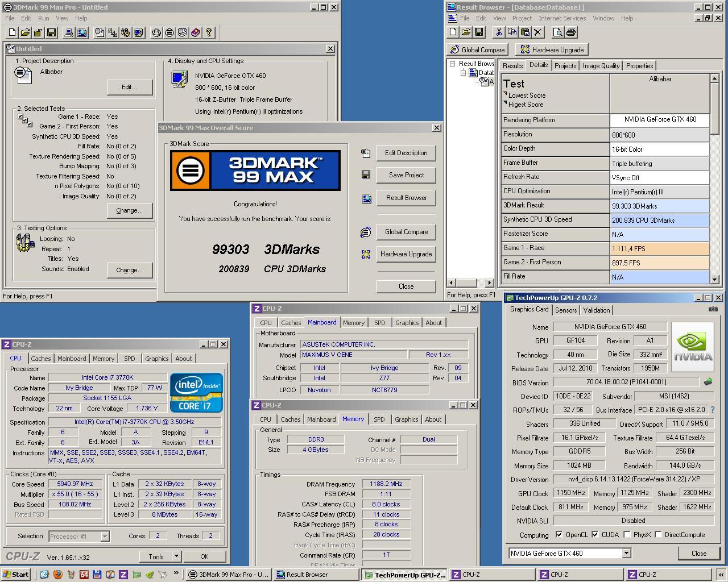Click the computer system info icon in 3DMark toolbar
This screenshot has width=728, height=582.
coord(69,32)
